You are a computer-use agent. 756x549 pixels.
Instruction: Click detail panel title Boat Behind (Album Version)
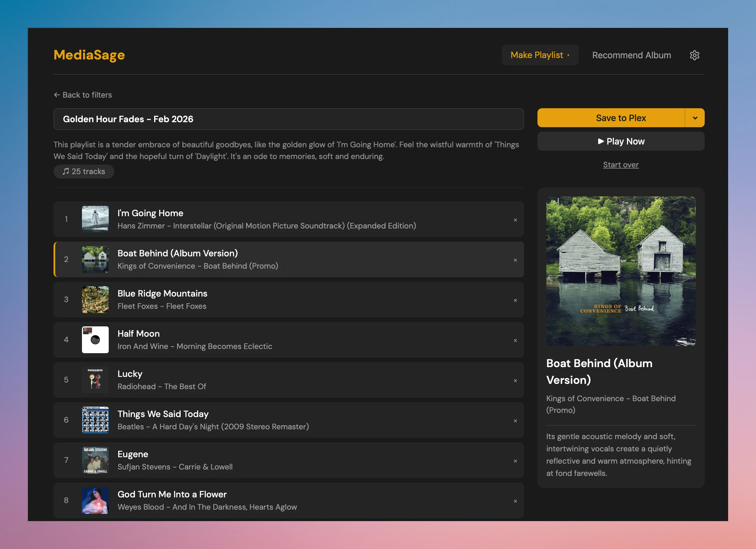click(x=599, y=372)
